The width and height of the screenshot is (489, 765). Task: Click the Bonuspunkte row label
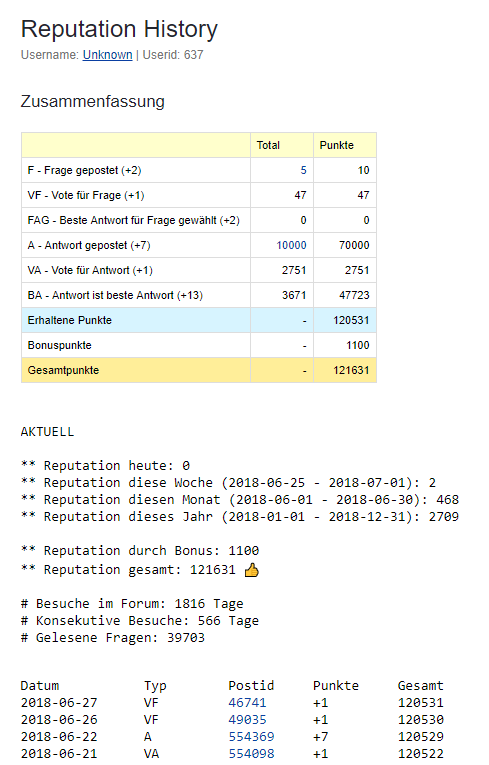coord(60,345)
